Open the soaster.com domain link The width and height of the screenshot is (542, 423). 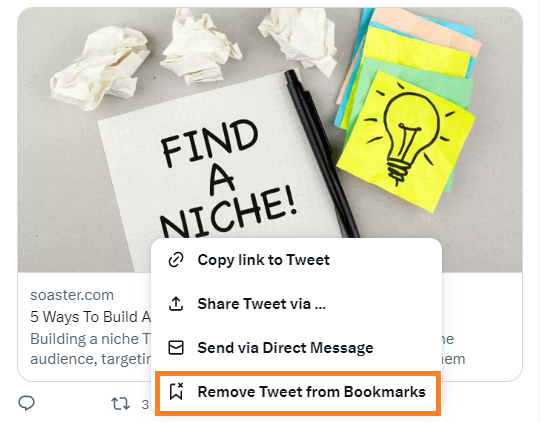click(72, 295)
